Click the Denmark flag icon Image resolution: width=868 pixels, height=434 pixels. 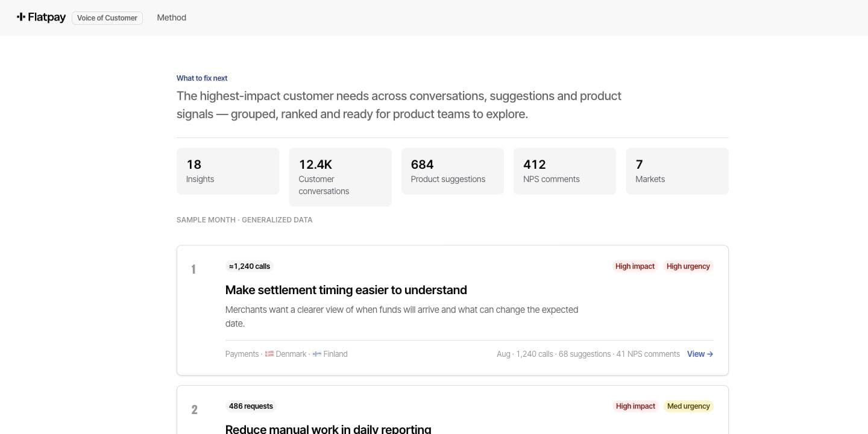tap(269, 354)
